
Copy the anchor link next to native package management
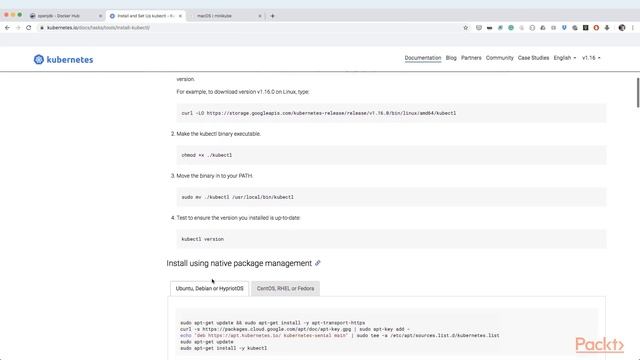point(318,263)
